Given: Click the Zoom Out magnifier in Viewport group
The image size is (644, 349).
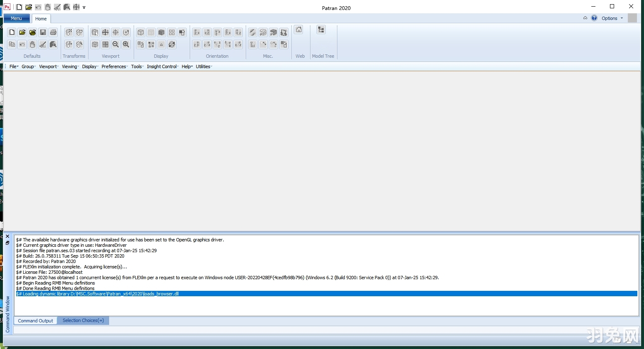Looking at the screenshot, I should coord(116,44).
